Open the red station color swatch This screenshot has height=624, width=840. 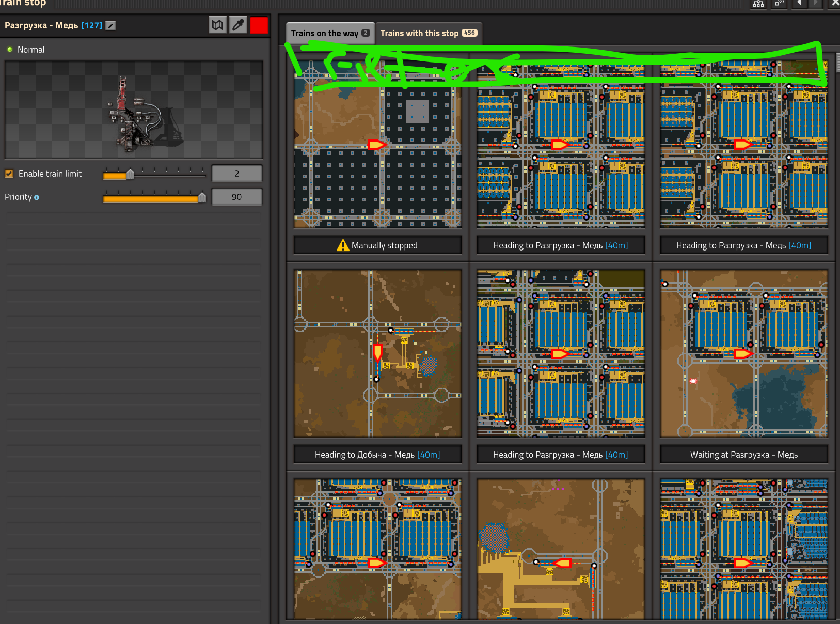point(259,25)
